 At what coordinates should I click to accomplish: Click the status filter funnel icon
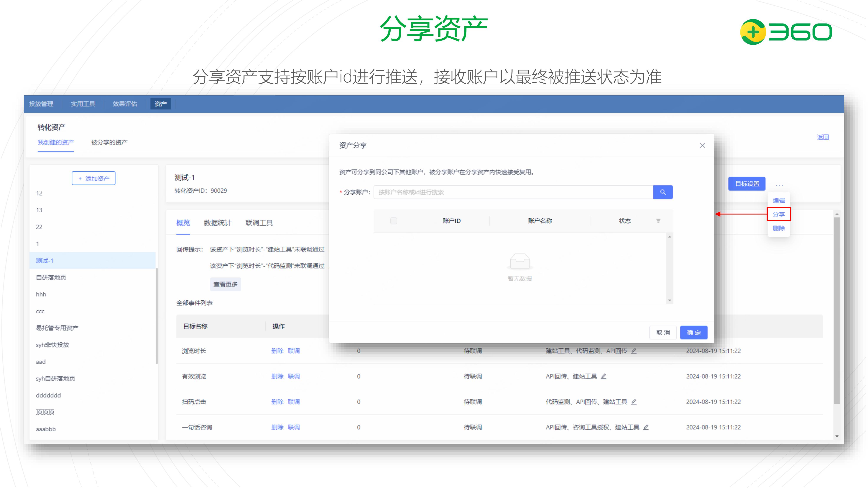658,221
